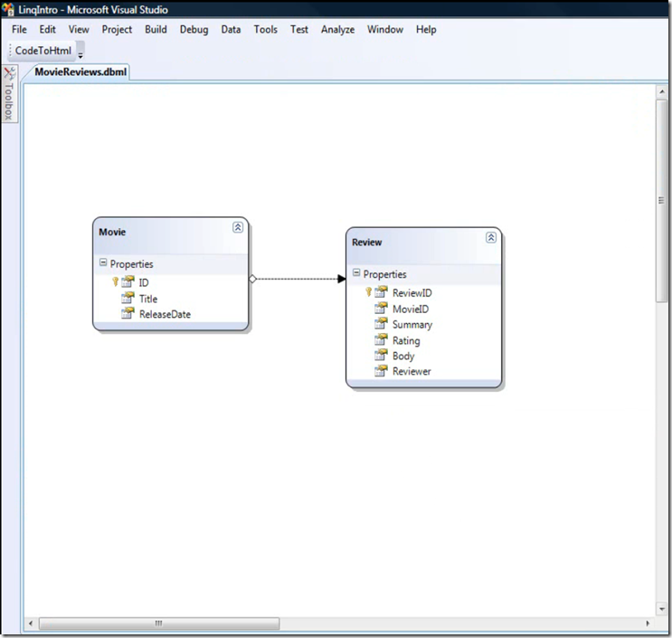Click the Toolbox wrench icon
Viewport: 672px width, 638px height.
point(9,73)
